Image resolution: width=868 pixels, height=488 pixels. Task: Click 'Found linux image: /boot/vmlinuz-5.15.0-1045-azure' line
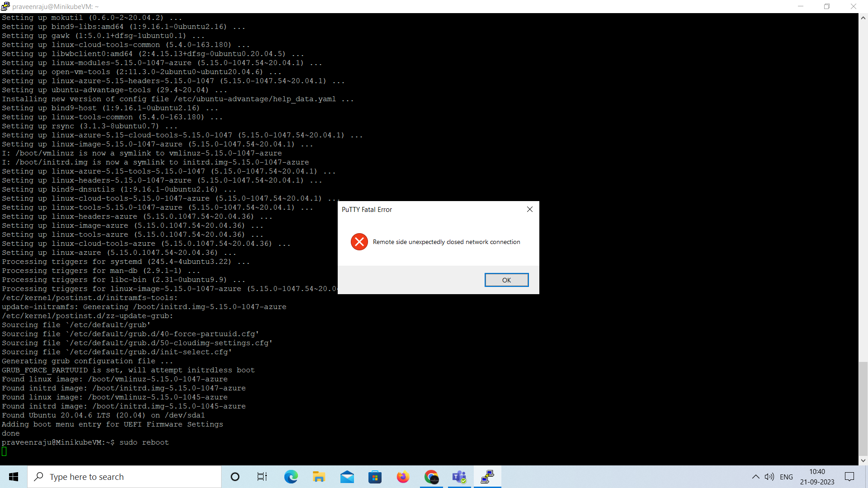coord(114,397)
